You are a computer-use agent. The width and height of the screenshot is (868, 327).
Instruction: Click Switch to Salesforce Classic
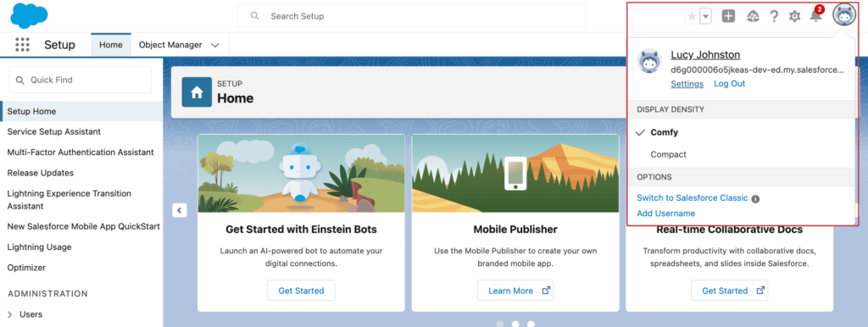[x=692, y=197]
